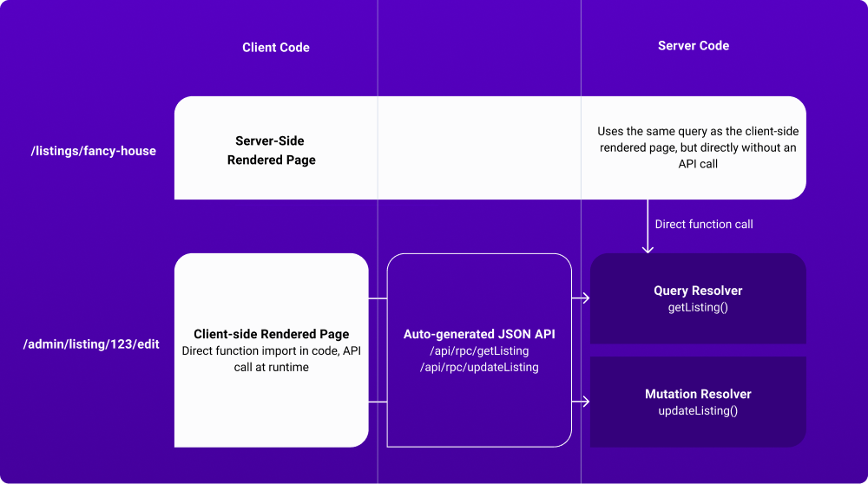868x484 pixels.
Task: Click the updateListing() function name
Action: [698, 410]
